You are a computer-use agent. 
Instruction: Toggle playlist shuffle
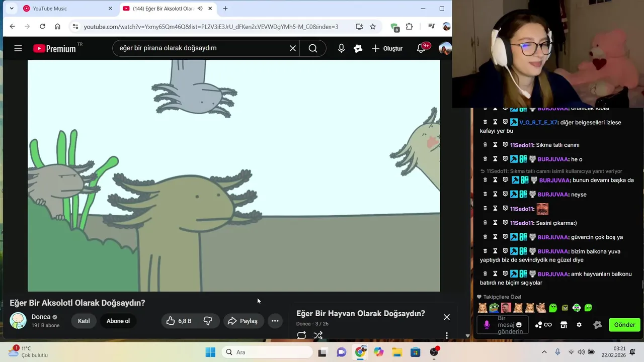tap(318, 335)
